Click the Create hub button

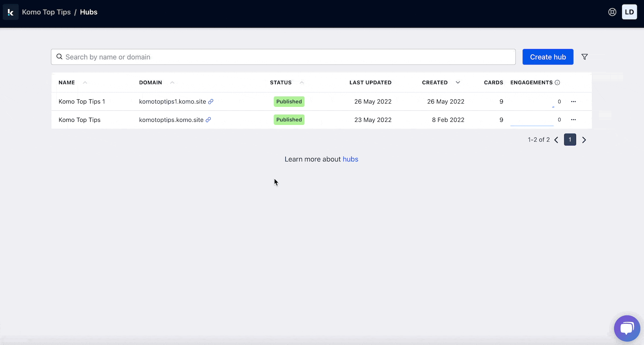[x=548, y=57]
